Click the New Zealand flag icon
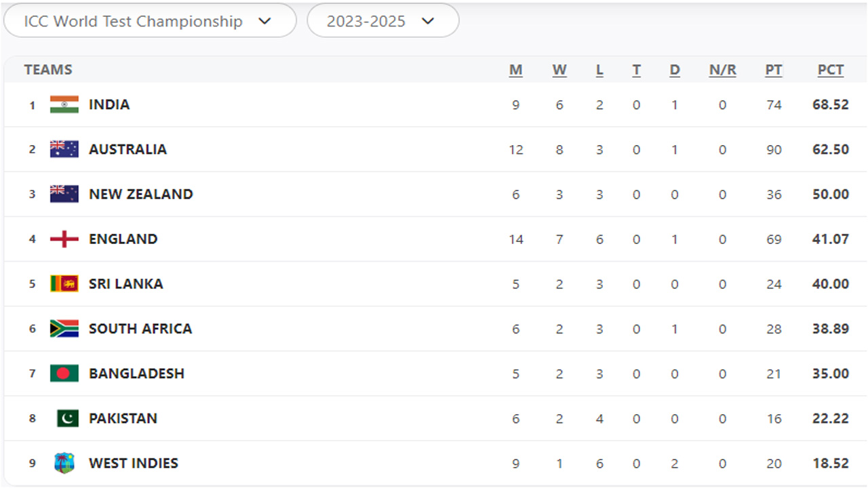The image size is (868, 488). [x=64, y=194]
